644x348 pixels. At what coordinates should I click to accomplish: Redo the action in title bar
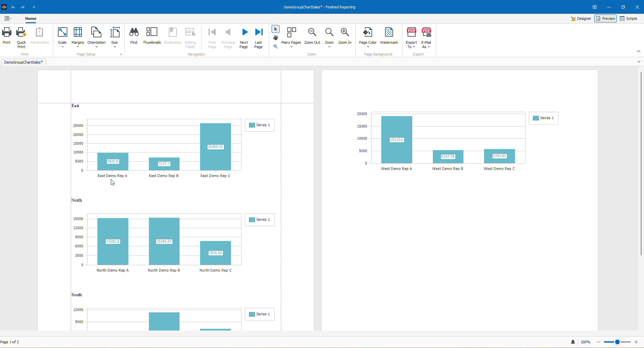23,7
